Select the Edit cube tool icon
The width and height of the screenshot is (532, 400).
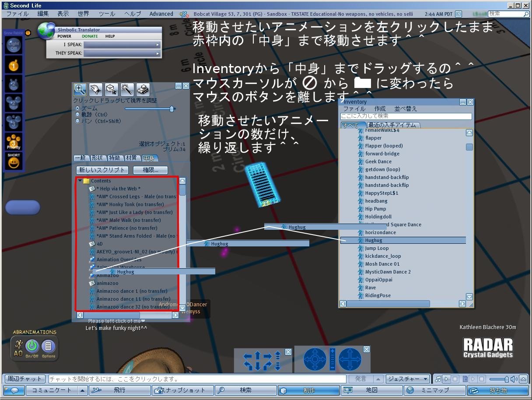pos(111,90)
